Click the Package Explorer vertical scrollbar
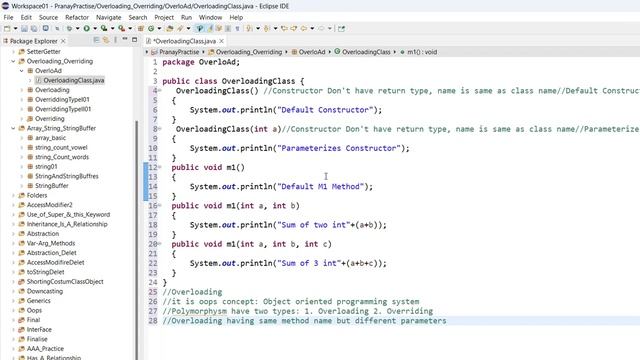The width and height of the screenshot is (640, 360). pos(136,240)
